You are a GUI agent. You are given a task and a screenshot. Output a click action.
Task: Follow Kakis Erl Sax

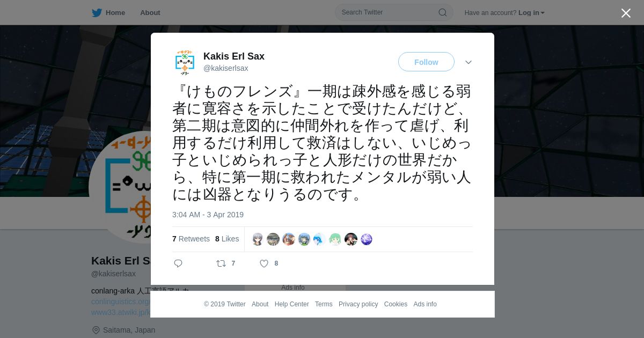pos(426,62)
